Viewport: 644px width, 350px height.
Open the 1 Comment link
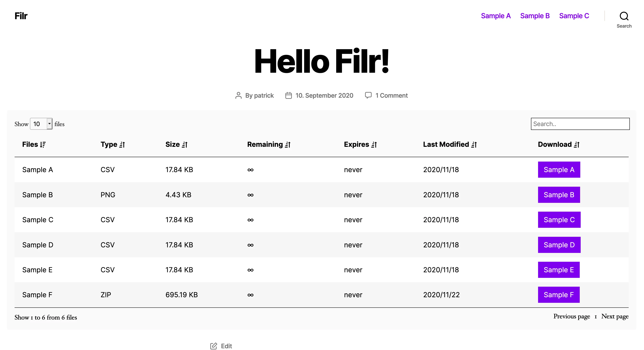(391, 95)
